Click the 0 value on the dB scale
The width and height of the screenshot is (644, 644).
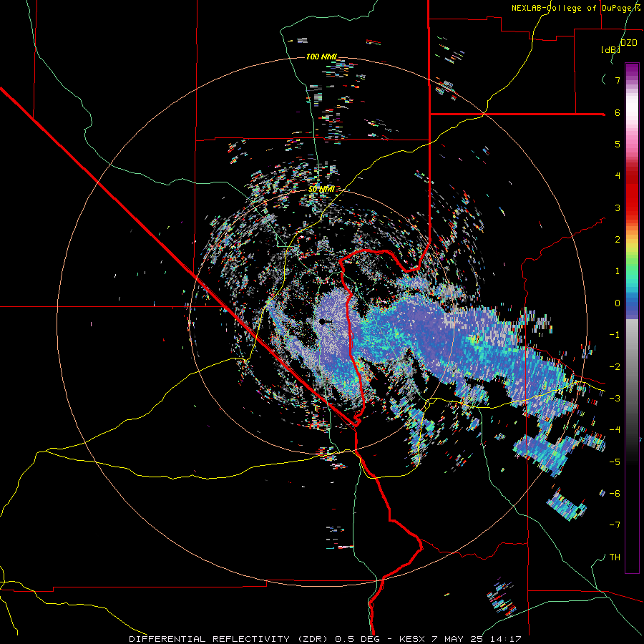point(618,303)
